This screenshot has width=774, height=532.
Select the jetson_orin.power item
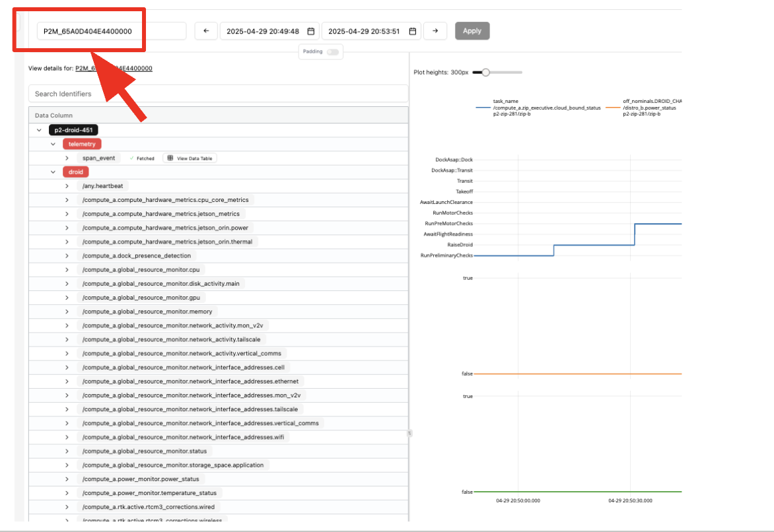pyautogui.click(x=165, y=228)
